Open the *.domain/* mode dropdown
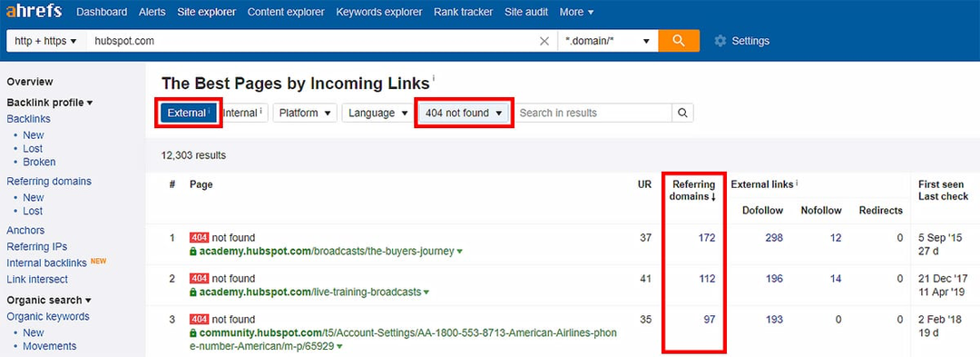Image resolution: width=980 pixels, height=357 pixels. point(607,41)
